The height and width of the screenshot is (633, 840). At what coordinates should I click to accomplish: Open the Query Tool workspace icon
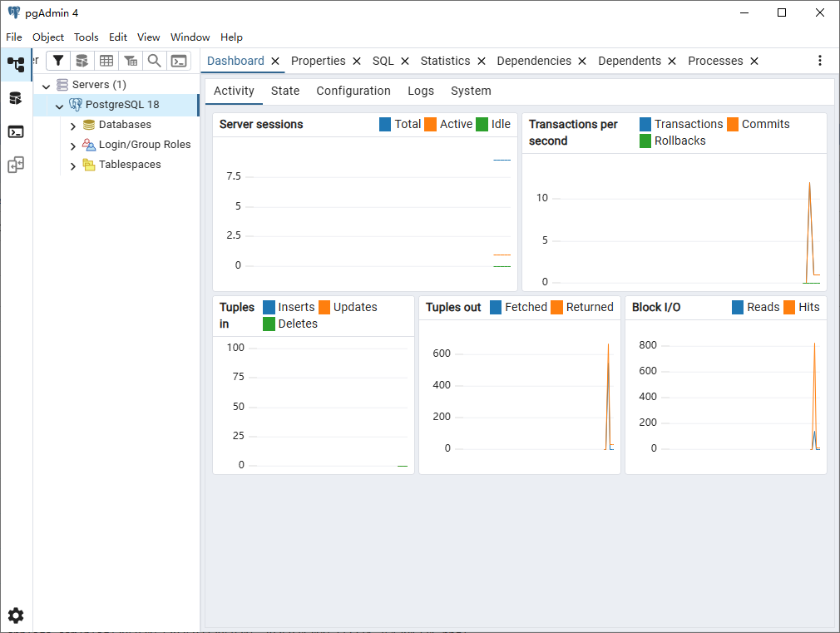click(x=16, y=98)
